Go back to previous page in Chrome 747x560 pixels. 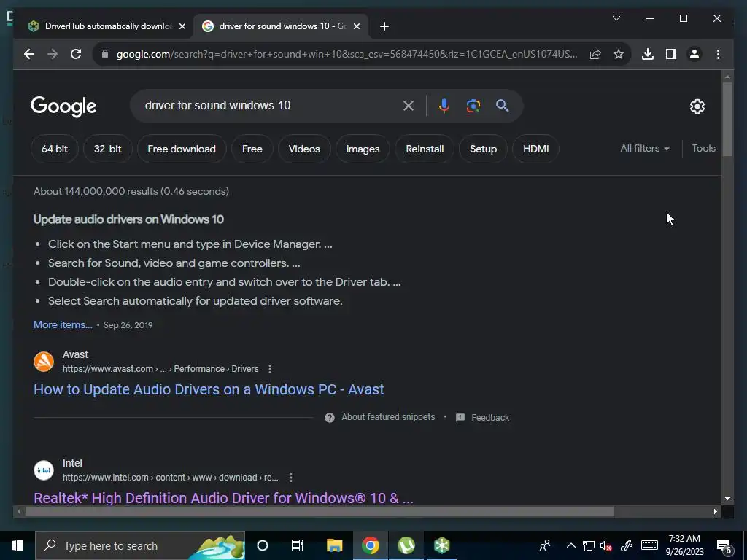pos(29,54)
